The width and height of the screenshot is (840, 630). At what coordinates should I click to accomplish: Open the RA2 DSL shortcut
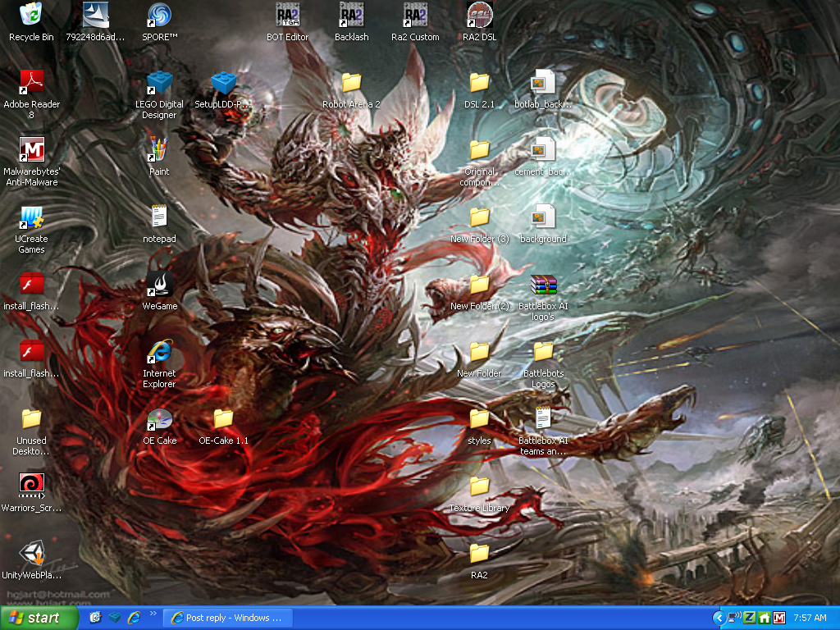479,15
